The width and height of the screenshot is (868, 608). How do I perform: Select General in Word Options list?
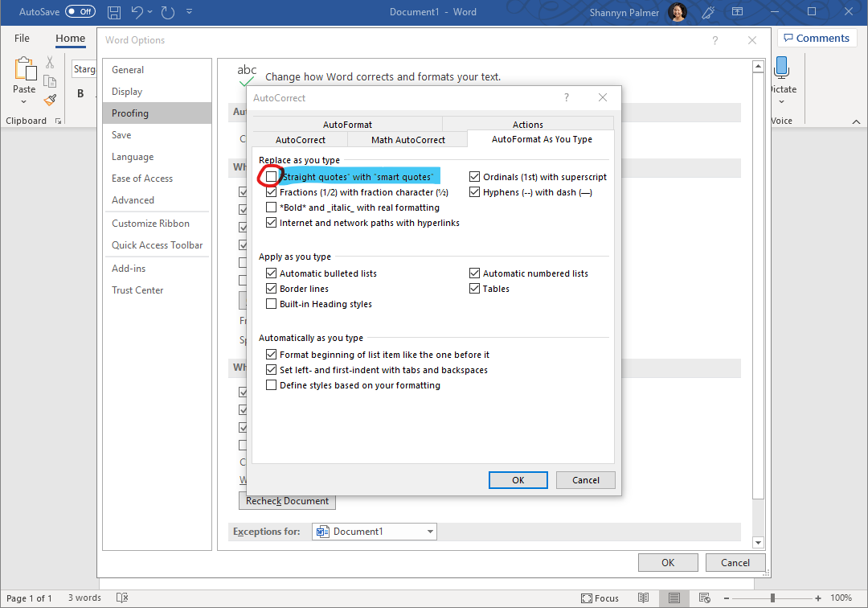pos(158,70)
